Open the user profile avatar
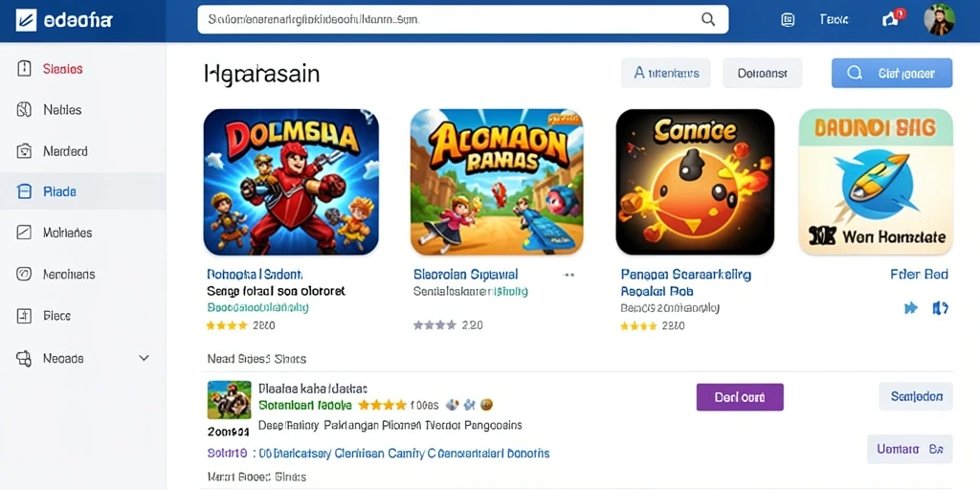This screenshot has width=980, height=490. (x=939, y=19)
